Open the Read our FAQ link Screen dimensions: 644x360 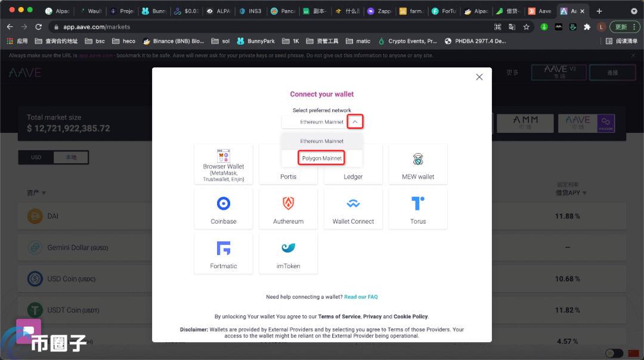coord(361,297)
